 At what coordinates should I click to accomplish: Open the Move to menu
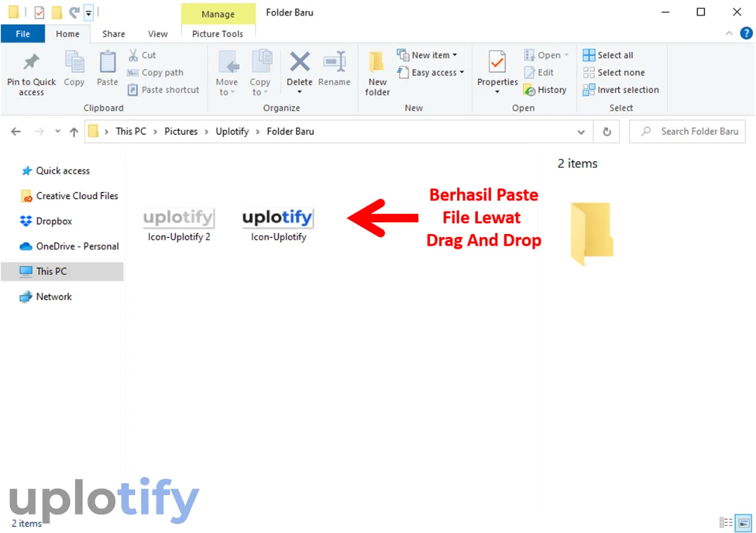coord(227,73)
